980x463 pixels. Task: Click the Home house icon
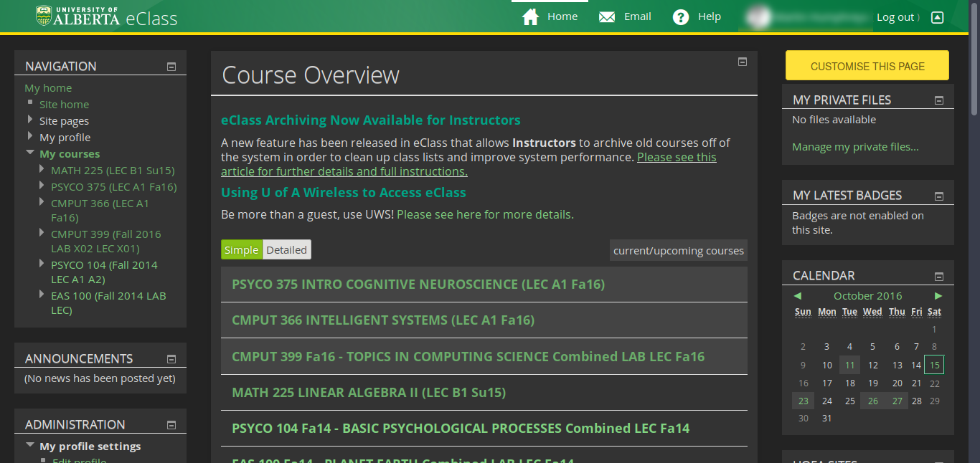pos(531,17)
